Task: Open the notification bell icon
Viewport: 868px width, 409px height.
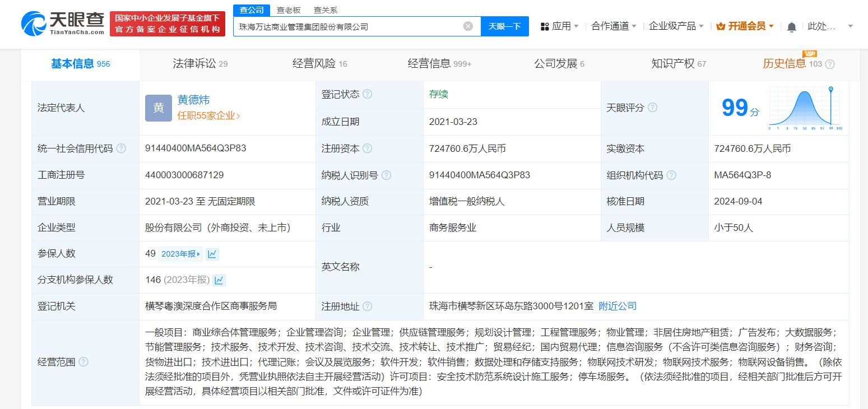Action: coord(791,26)
